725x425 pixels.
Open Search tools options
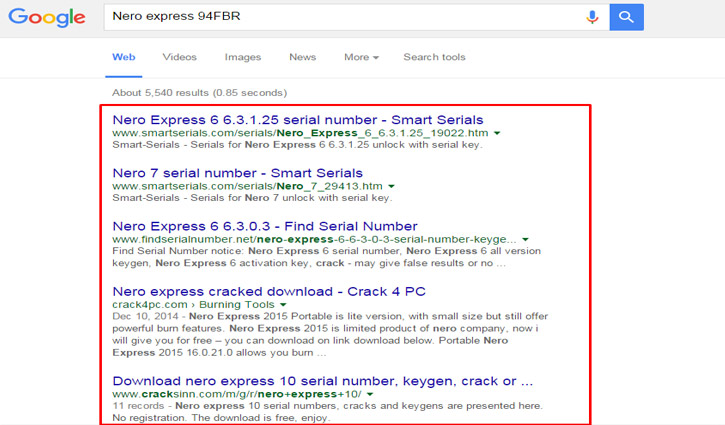pos(434,57)
